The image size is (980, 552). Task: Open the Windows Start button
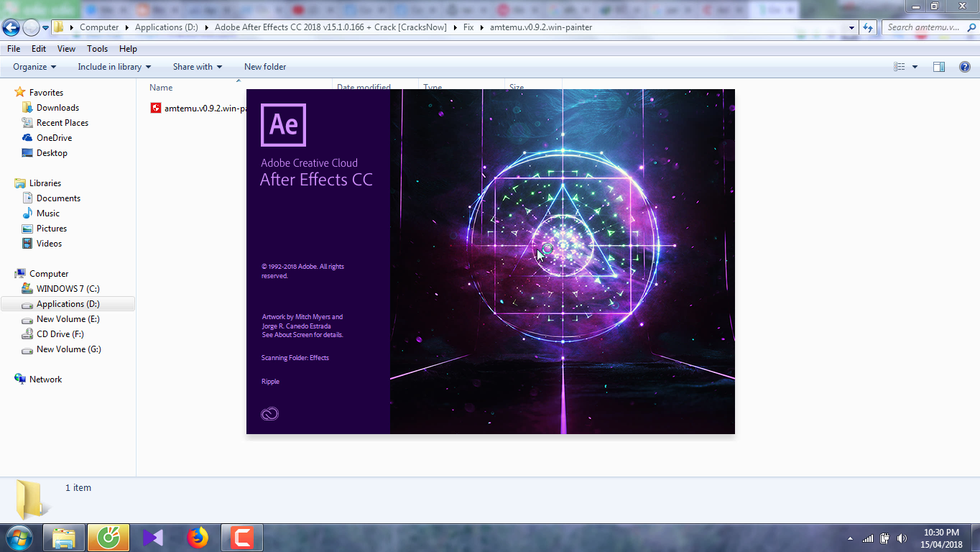(18, 537)
